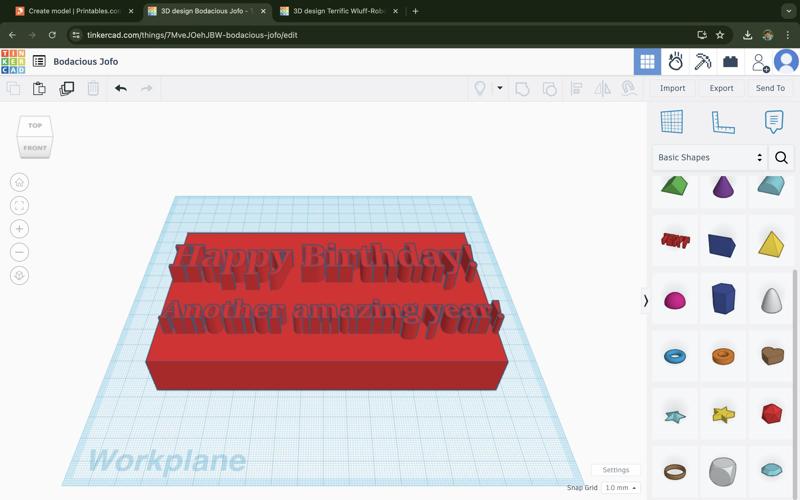800x500 pixels.
Task: Search shapes with the magnifier icon
Action: click(x=781, y=158)
